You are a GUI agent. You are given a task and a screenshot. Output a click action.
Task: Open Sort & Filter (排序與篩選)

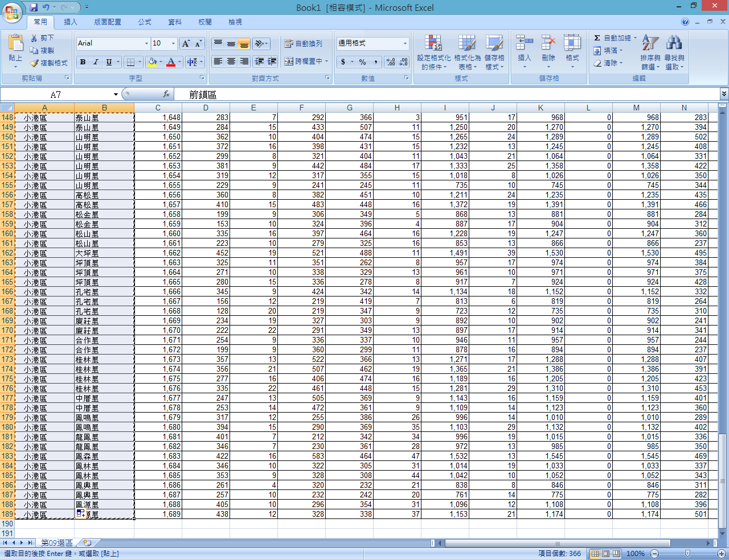[650, 44]
